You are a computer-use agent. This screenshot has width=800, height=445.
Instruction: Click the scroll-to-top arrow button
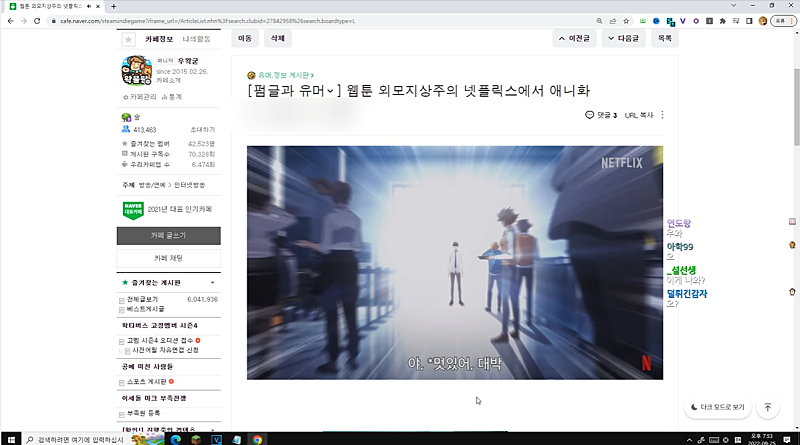click(x=767, y=407)
